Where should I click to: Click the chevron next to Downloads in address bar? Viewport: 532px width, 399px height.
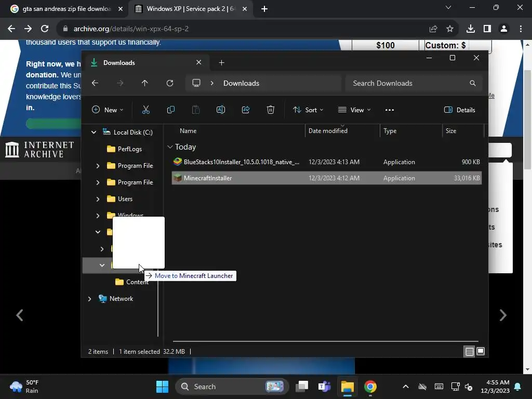click(212, 83)
